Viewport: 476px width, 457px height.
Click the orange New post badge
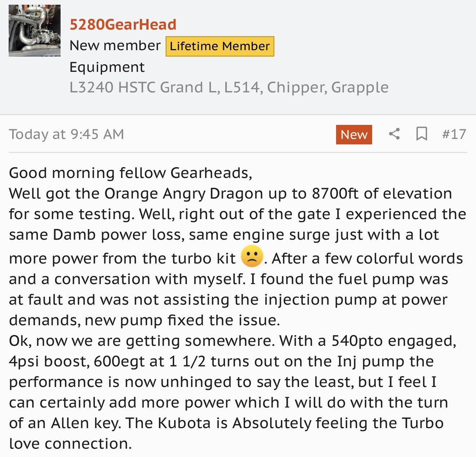point(354,135)
